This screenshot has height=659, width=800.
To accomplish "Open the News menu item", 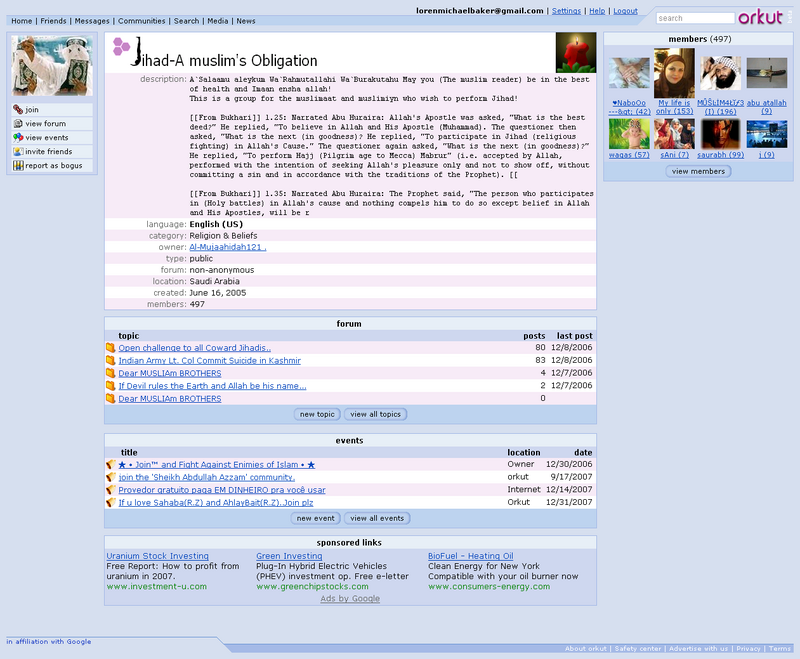I will pos(245,21).
